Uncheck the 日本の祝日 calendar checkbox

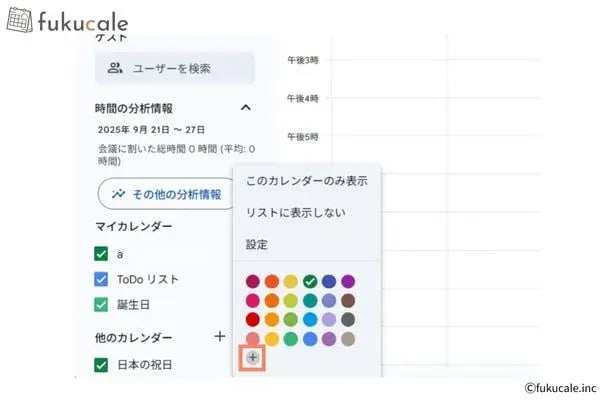[x=101, y=364]
